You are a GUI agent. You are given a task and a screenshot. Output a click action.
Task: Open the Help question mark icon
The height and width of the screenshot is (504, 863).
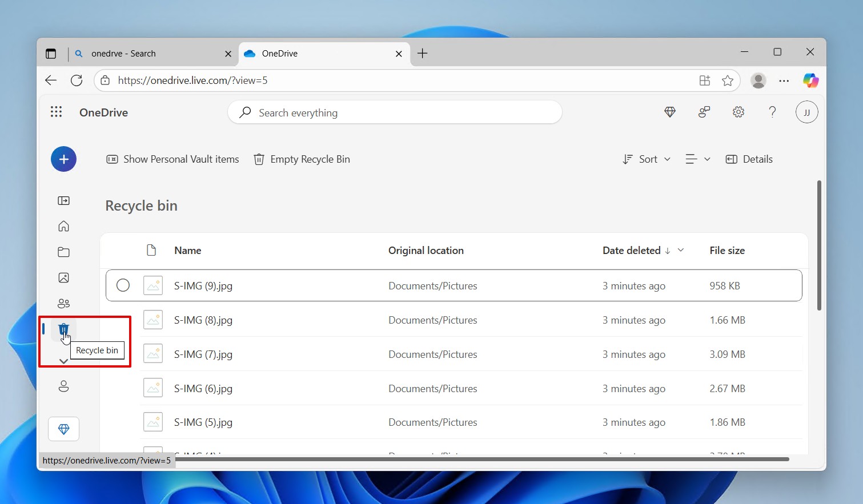coord(772,112)
